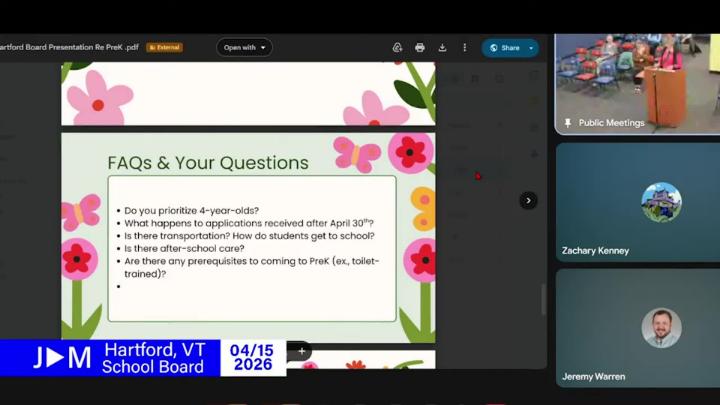Open the three-dot more actions menu
Screen dimensions: 720x405
(x=464, y=47)
